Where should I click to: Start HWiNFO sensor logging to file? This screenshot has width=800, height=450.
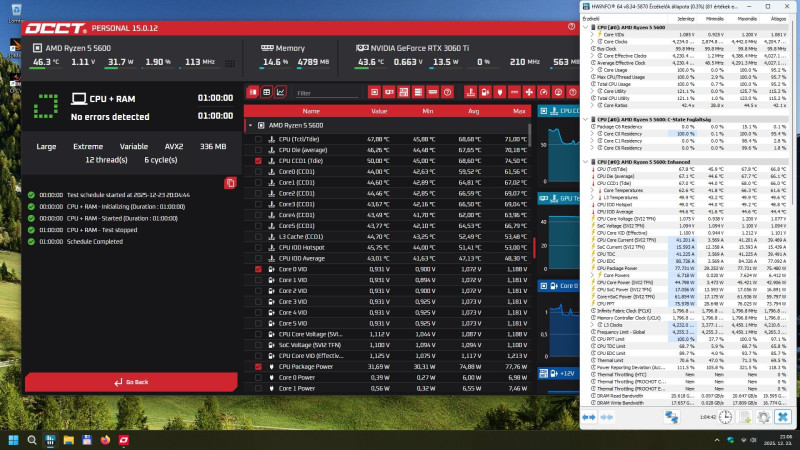click(744, 417)
